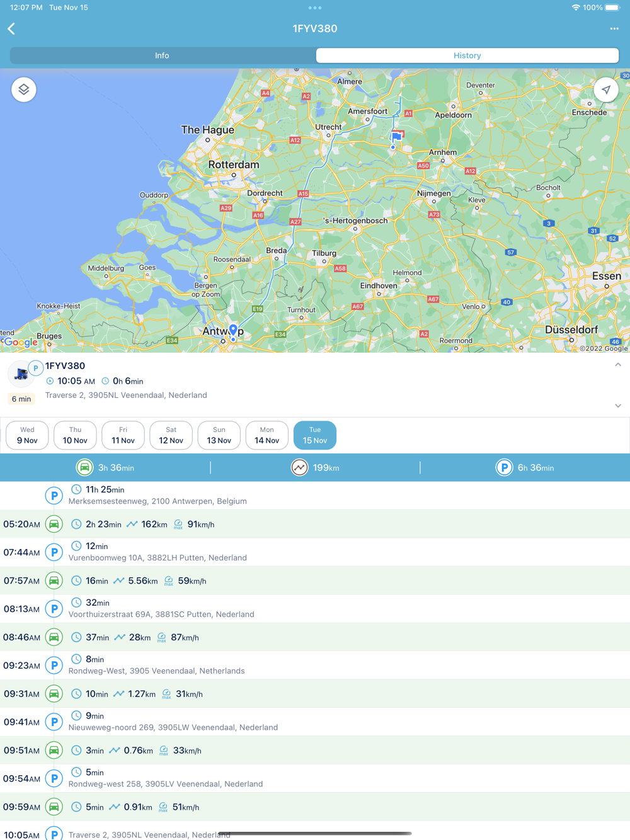
Task: Tap the 6 min status badge
Action: click(21, 399)
